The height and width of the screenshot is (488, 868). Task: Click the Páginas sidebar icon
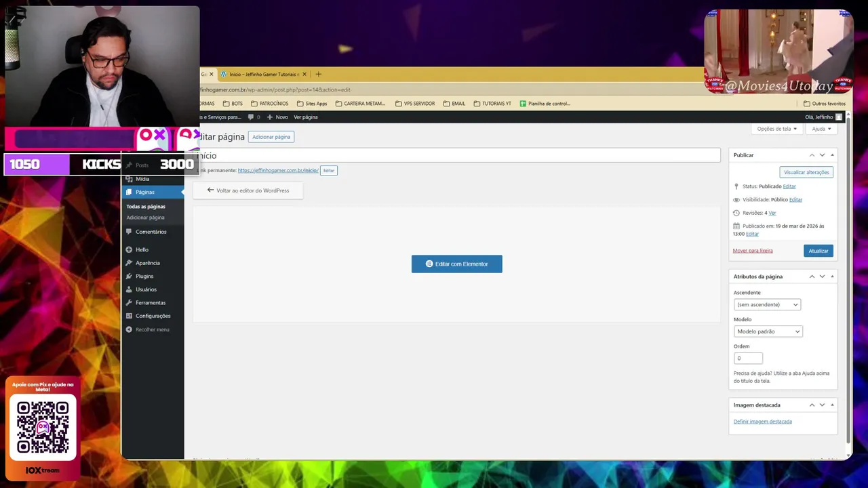click(x=129, y=192)
